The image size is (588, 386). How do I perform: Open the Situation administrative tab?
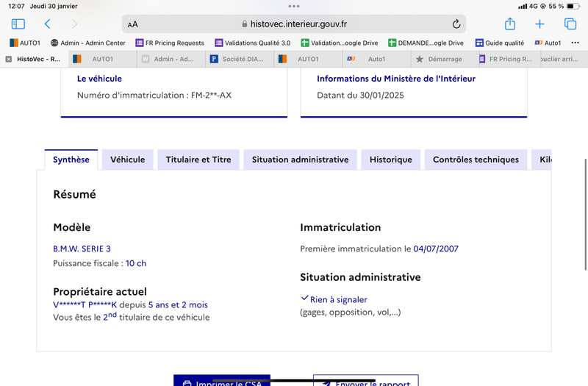300,160
